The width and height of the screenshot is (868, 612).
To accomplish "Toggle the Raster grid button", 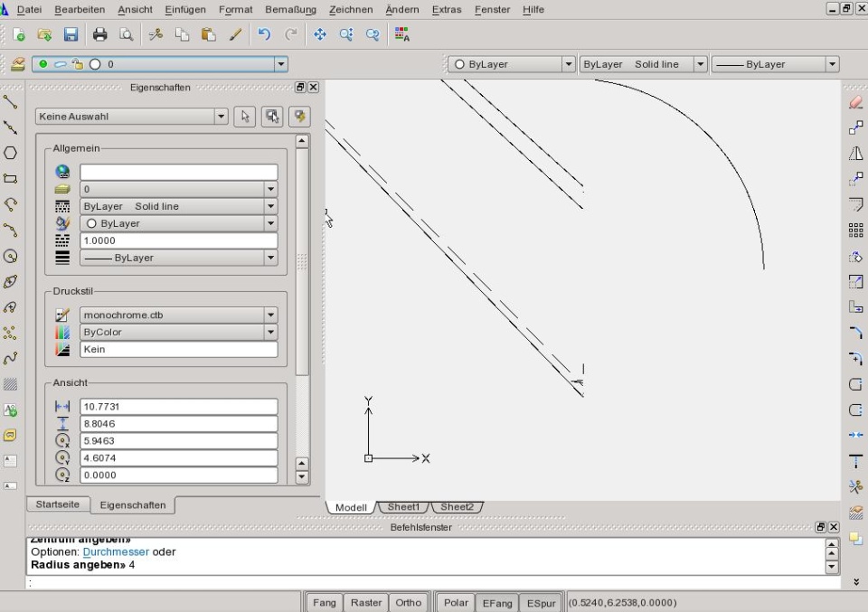I will click(x=366, y=603).
